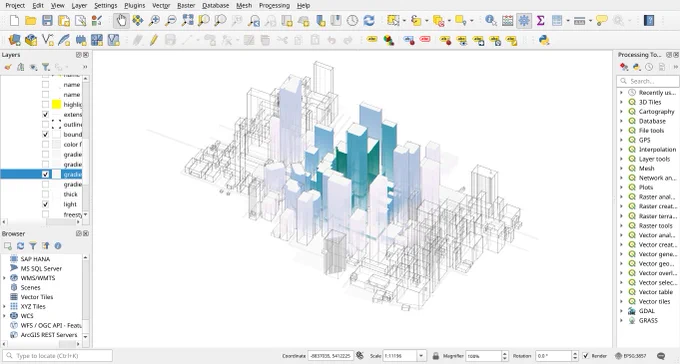Click the diagram options icon with colored circles
The image size is (680, 364).
(x=389, y=40)
